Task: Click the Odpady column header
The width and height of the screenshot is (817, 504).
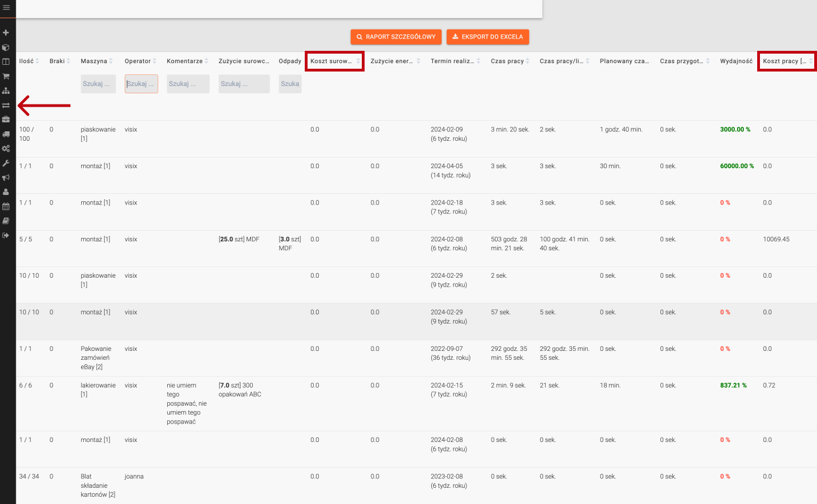Action: [x=290, y=61]
